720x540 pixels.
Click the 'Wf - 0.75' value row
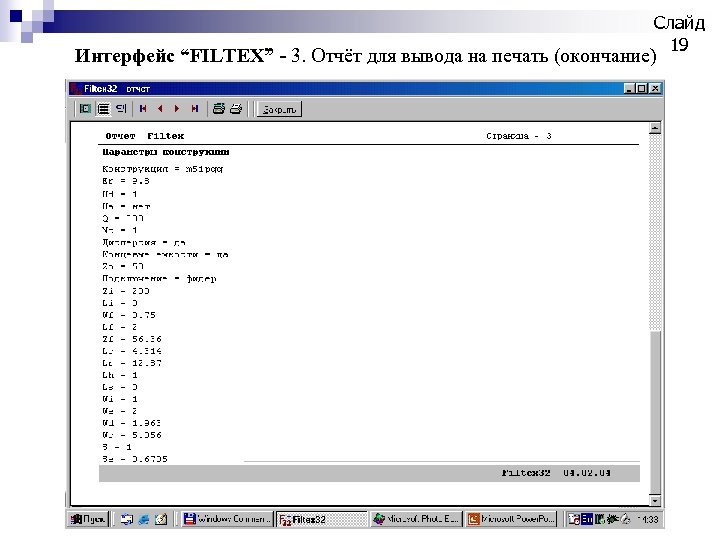click(129, 315)
